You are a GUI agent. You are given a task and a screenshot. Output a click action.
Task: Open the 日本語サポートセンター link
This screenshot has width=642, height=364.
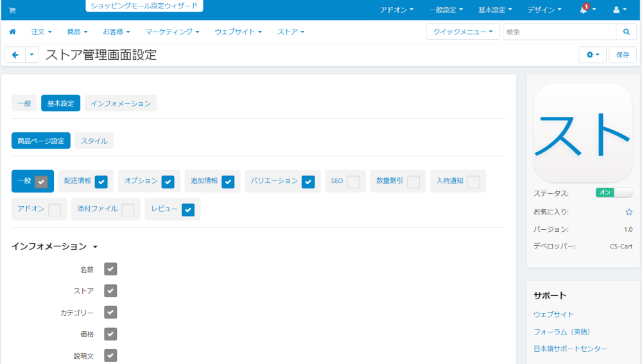click(x=570, y=349)
